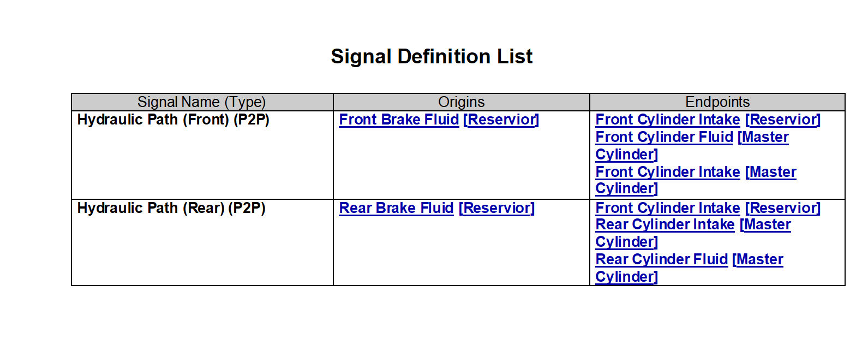Open Front Cylinder Intake [Master Cylinder] endpoint link
Viewport: 868px width, 362px height.
[x=668, y=172]
